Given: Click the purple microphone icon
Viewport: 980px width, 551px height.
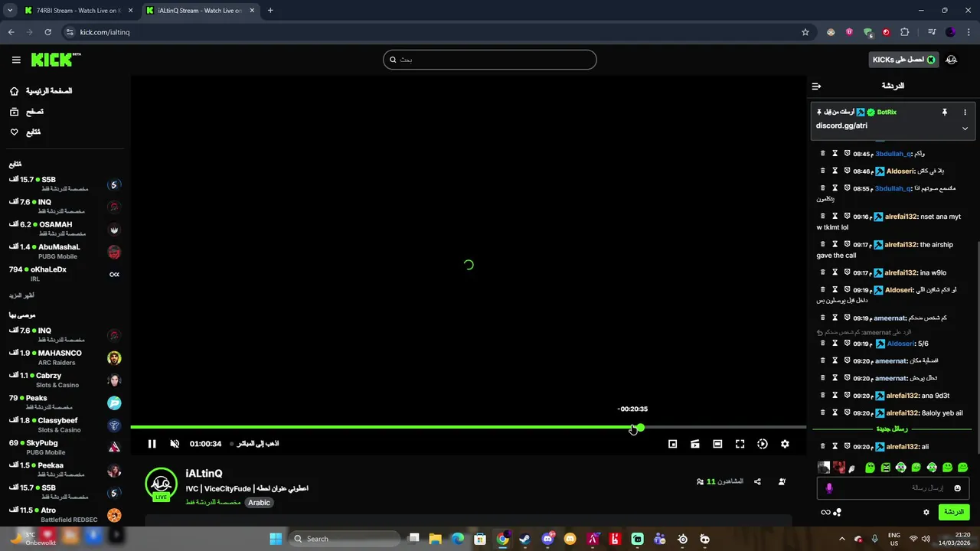Looking at the screenshot, I should (829, 487).
